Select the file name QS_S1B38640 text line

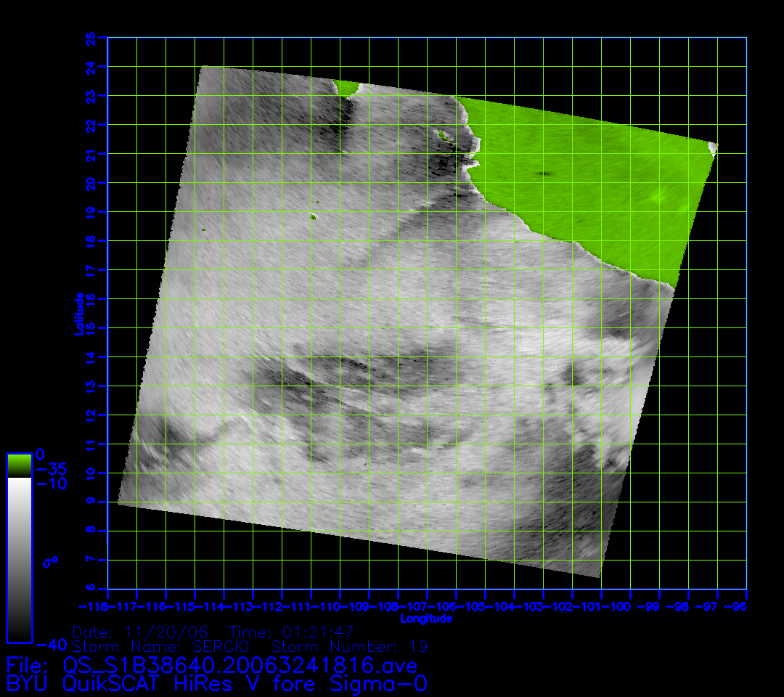coord(212,665)
